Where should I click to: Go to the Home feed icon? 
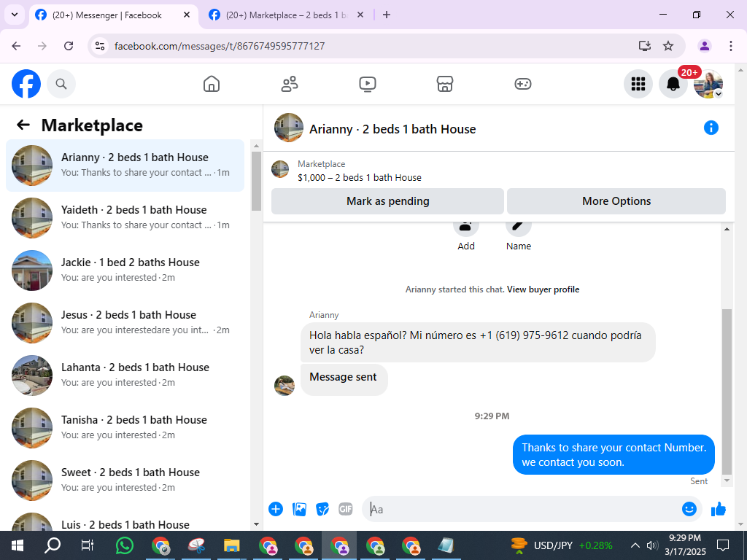point(212,84)
